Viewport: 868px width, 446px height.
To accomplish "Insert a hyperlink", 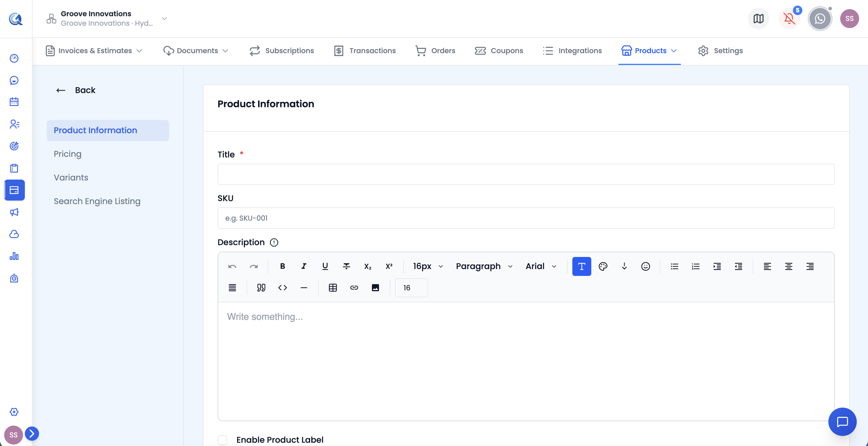I will pyautogui.click(x=354, y=287).
